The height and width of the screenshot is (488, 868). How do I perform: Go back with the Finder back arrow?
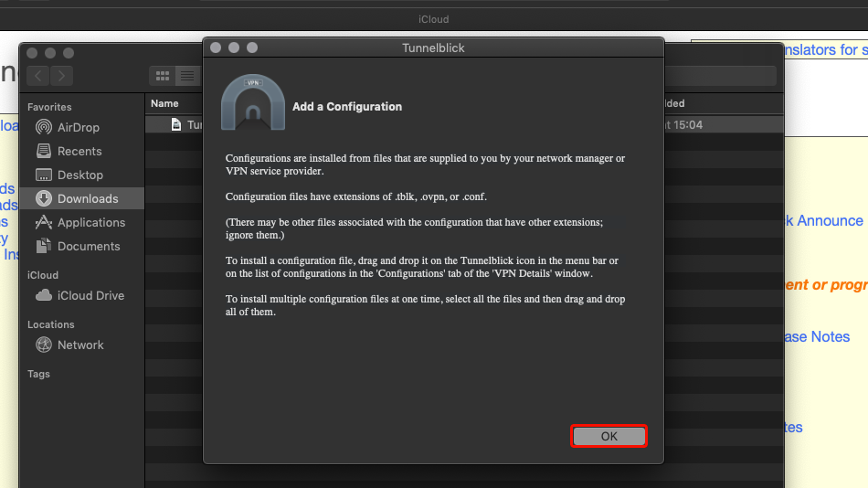click(x=38, y=76)
